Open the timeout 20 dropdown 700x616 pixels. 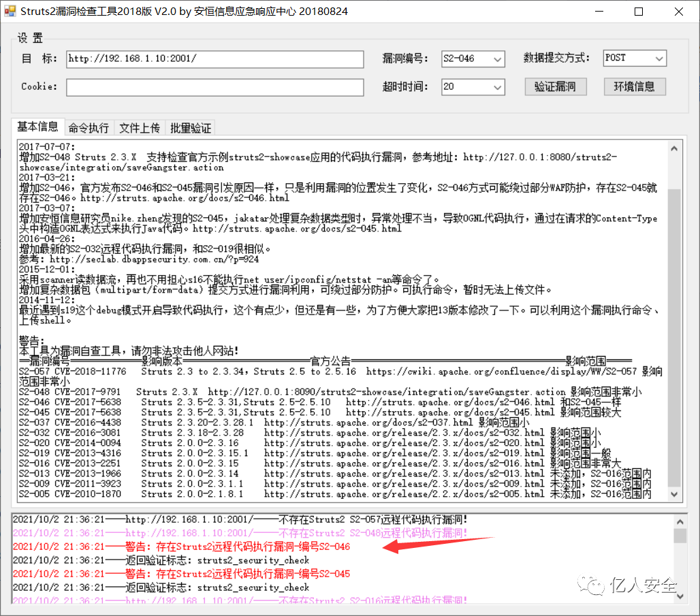coord(473,86)
